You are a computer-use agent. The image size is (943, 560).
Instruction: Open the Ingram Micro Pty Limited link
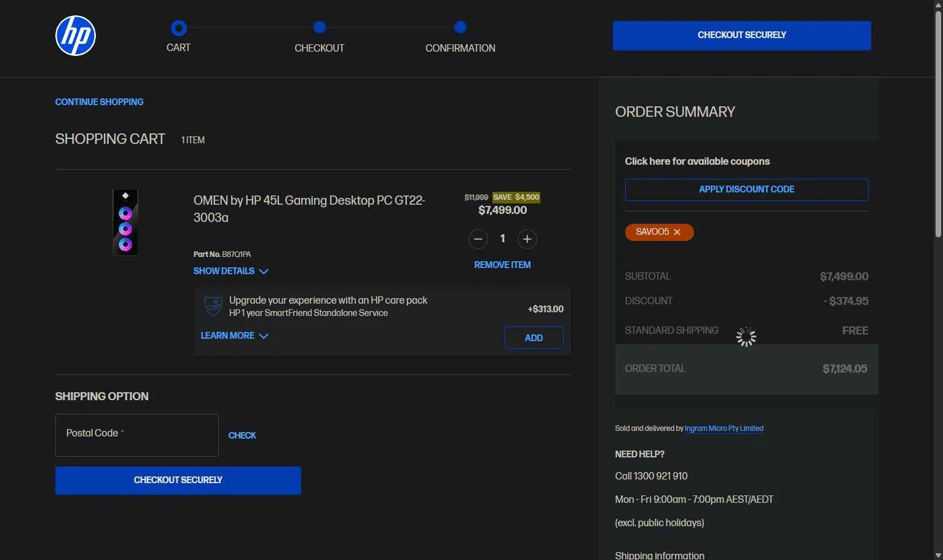point(724,428)
